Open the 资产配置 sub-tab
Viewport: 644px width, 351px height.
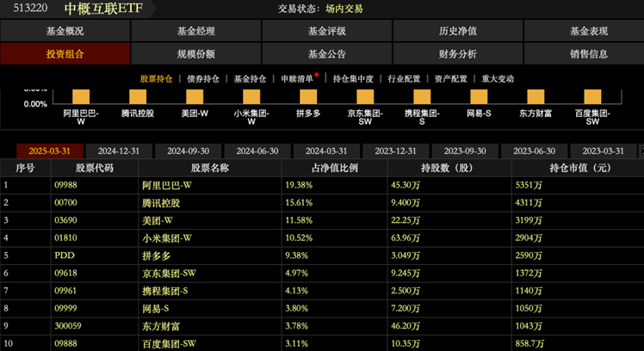point(451,79)
